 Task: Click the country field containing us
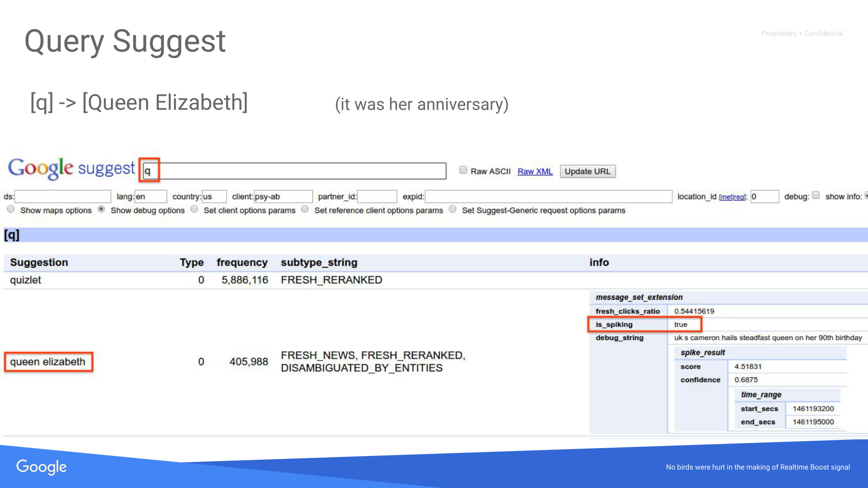[214, 197]
